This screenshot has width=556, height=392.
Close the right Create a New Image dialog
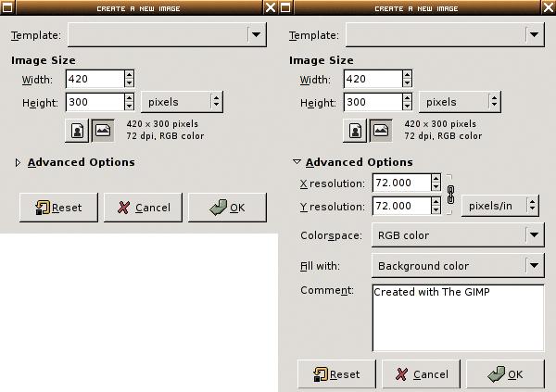click(x=549, y=7)
